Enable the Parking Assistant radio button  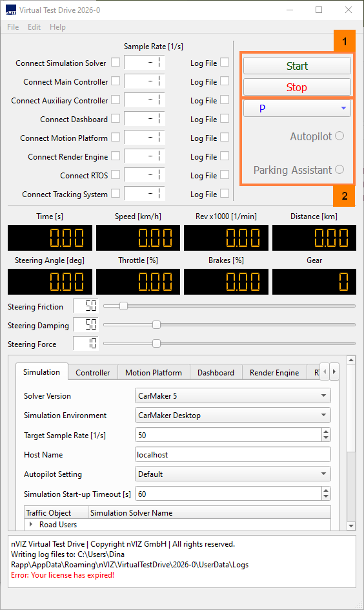click(x=339, y=169)
